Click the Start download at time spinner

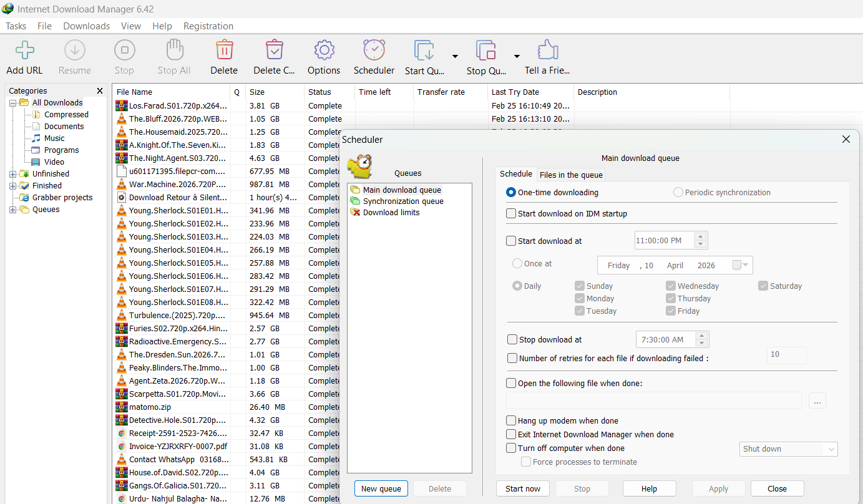pos(700,240)
